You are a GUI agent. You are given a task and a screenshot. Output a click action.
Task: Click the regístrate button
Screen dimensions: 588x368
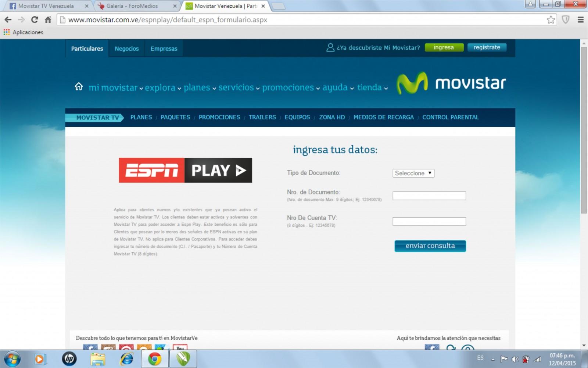tap(487, 47)
